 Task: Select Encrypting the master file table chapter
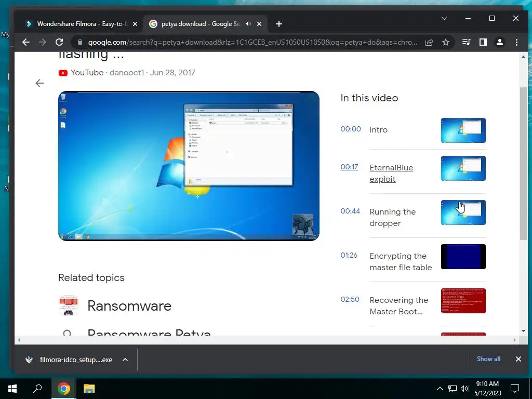coord(401,262)
